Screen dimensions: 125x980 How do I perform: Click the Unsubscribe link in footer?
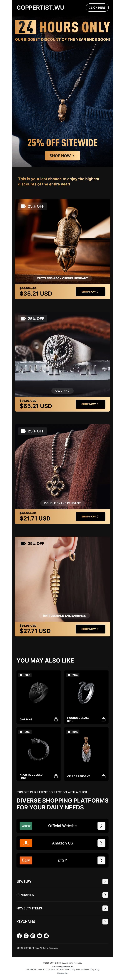point(62,973)
